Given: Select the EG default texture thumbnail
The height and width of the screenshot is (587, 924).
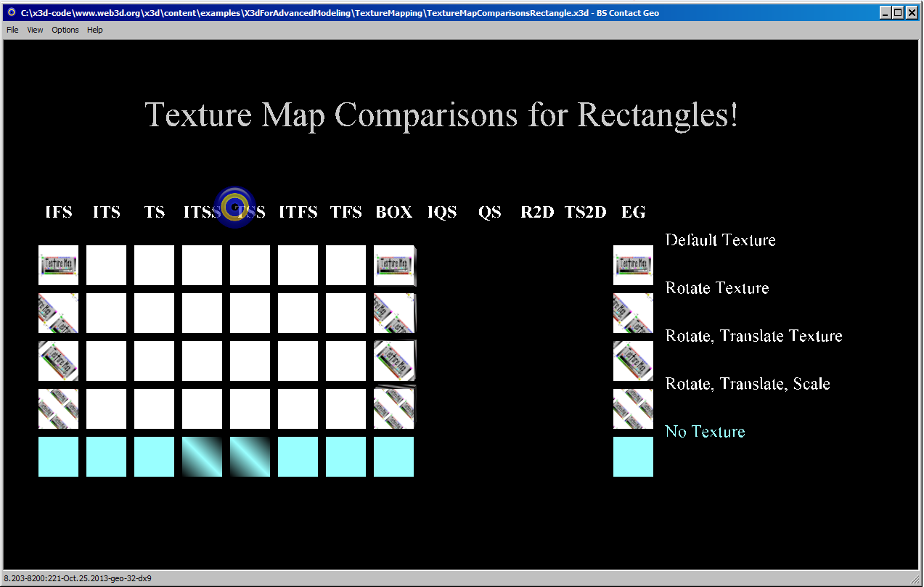Looking at the screenshot, I should 633,265.
